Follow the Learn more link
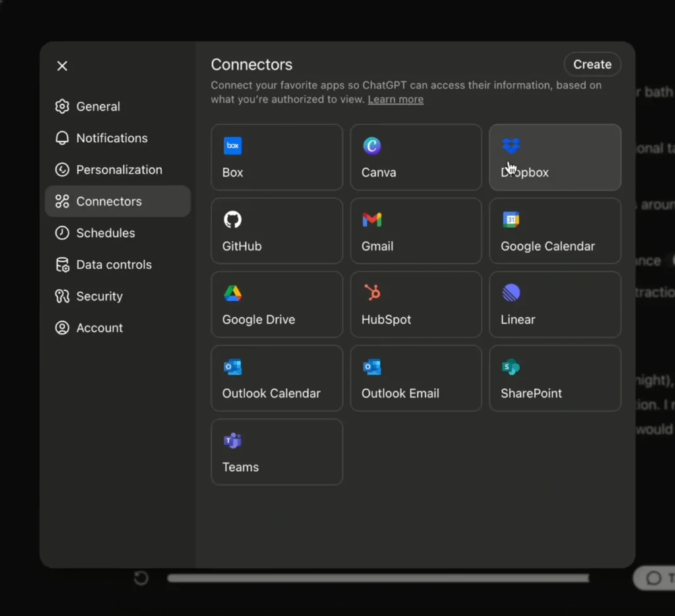 pos(396,100)
